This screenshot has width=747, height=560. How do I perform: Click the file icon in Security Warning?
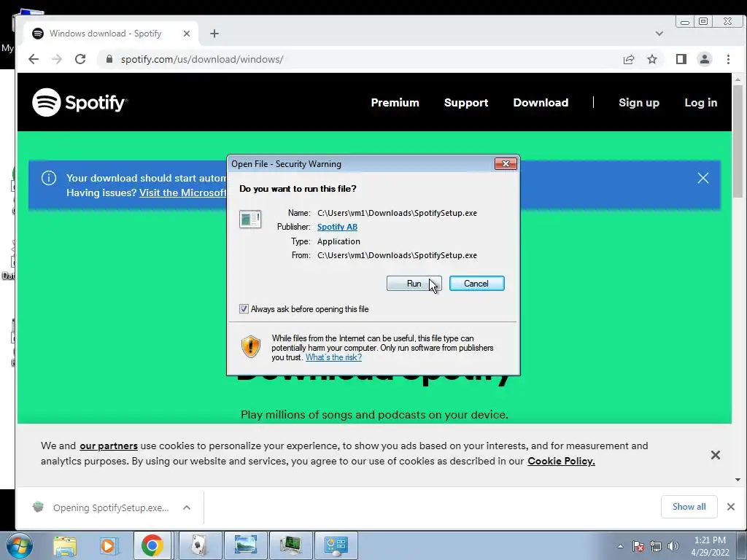coord(250,219)
